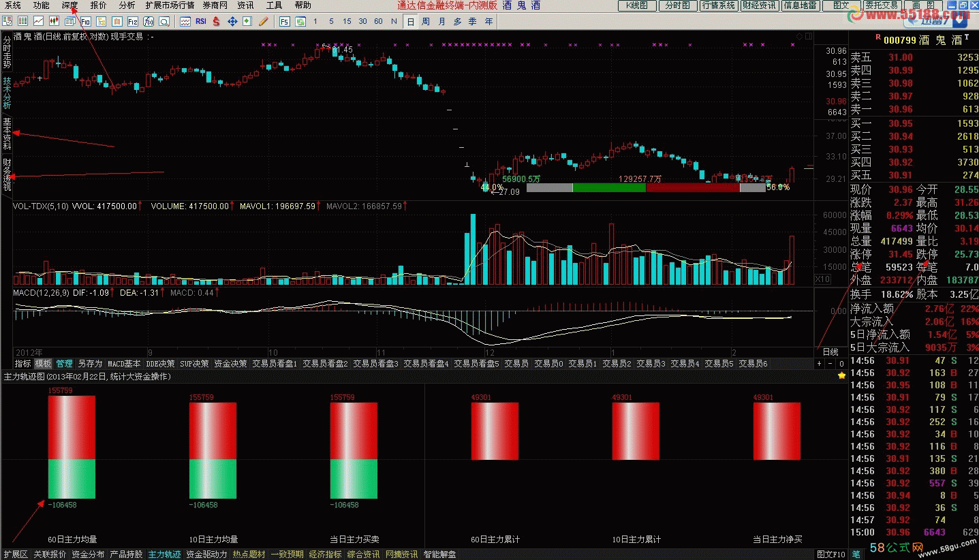Click the candlestick chart toolbar icon

coord(54,21)
